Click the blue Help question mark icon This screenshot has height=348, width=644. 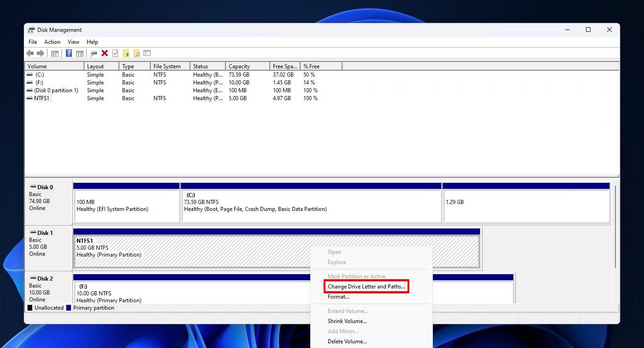[69, 54]
